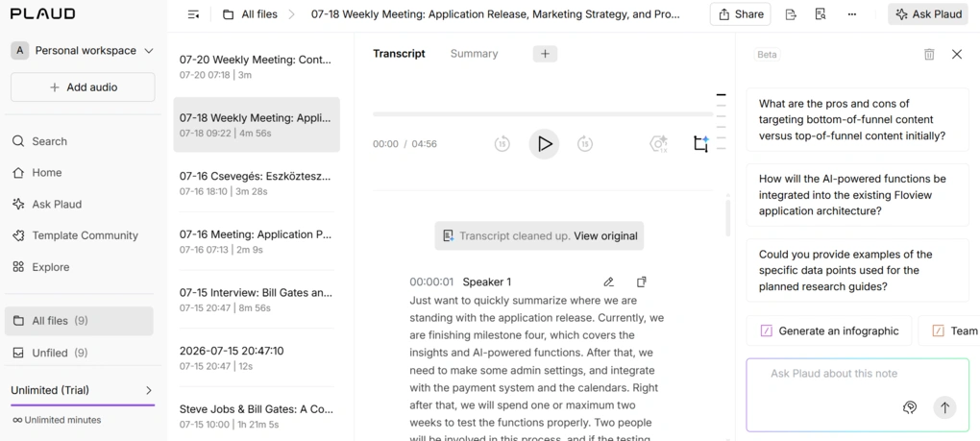Select the 07-18 Weekly Meeting recording
The width and height of the screenshot is (980, 441).
pyautogui.click(x=257, y=124)
